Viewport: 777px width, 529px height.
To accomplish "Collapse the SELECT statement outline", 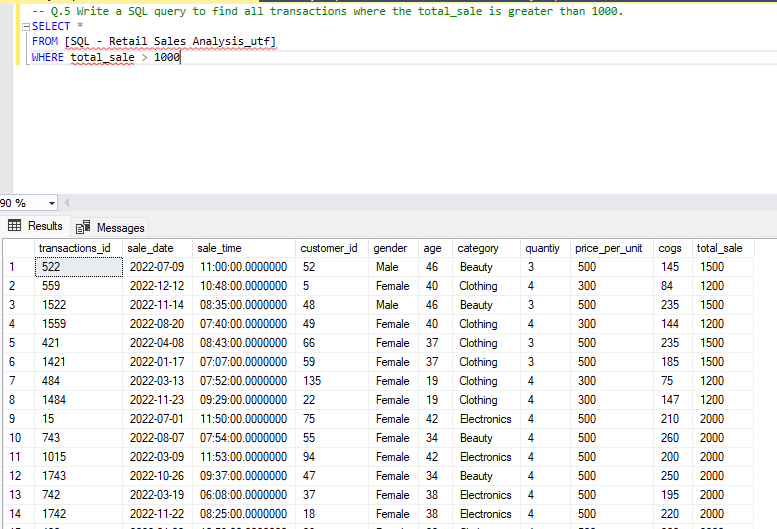I will 26,27.
